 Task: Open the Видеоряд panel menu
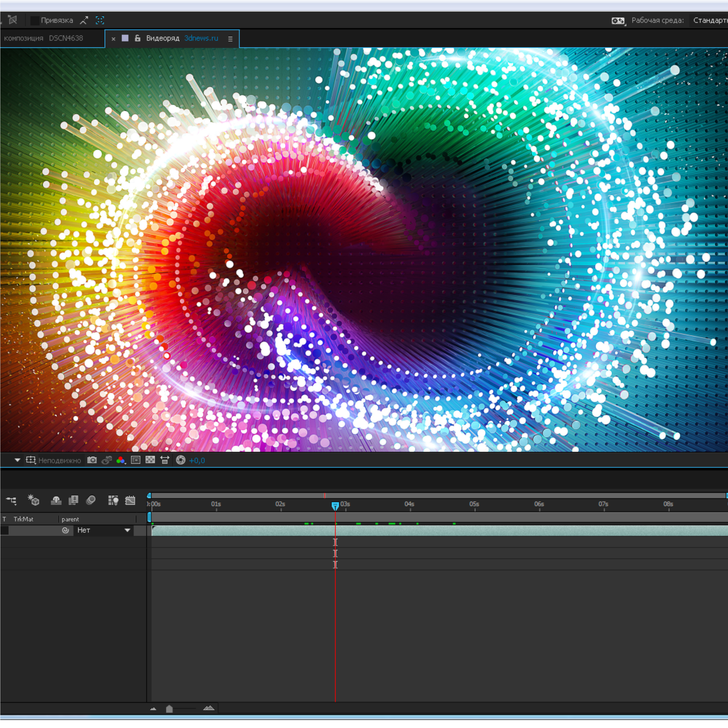pos(230,39)
